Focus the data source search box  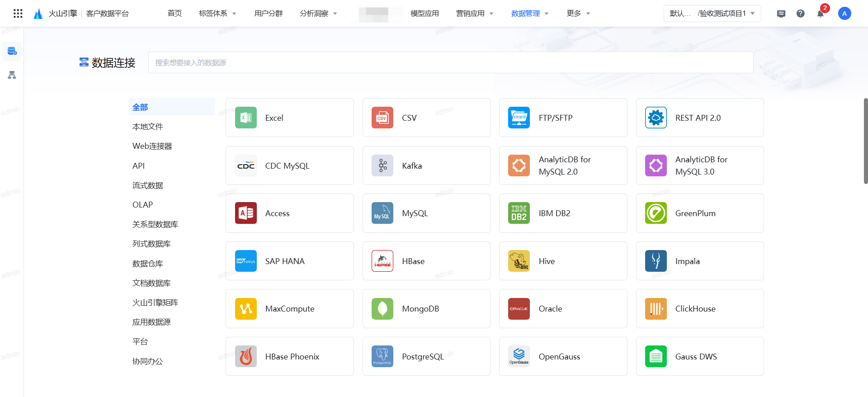pos(451,62)
